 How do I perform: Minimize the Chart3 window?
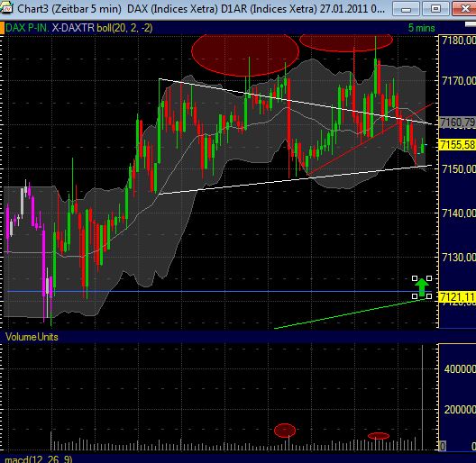[x=406, y=8]
